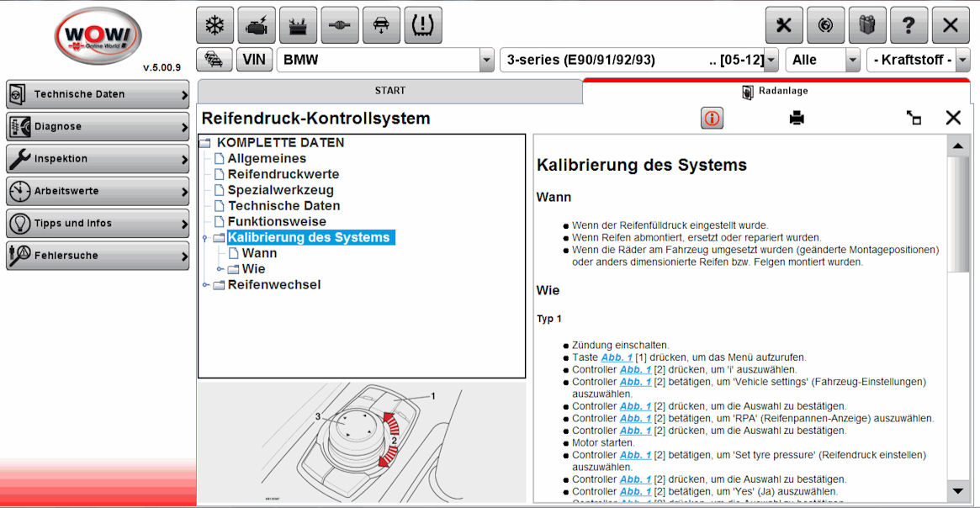Open the Fehlersuche sidebar menu

pos(98,256)
